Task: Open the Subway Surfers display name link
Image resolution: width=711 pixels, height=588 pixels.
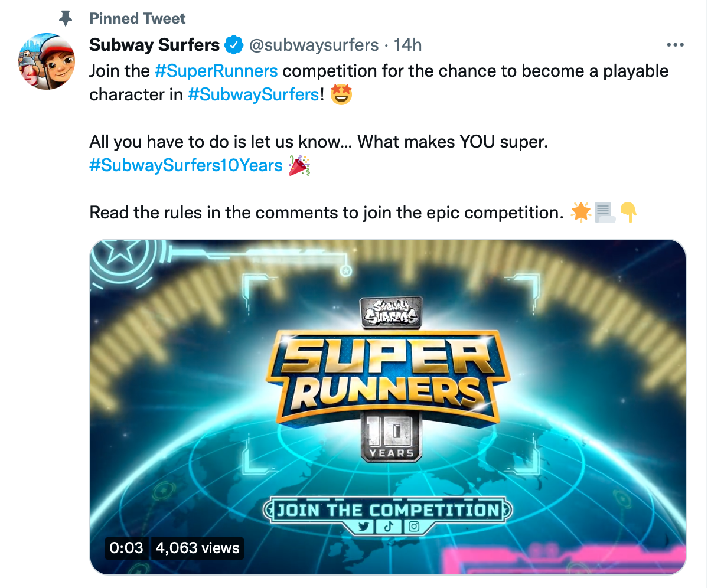Action: (154, 45)
